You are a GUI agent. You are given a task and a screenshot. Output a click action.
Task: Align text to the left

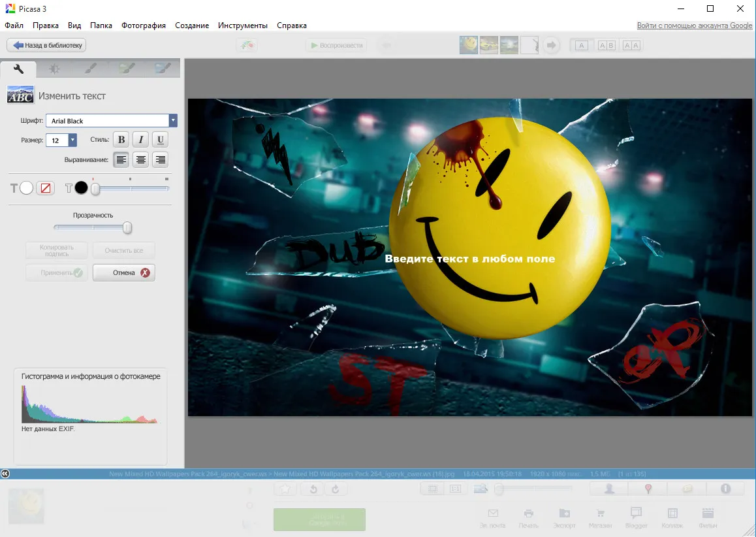(x=121, y=159)
